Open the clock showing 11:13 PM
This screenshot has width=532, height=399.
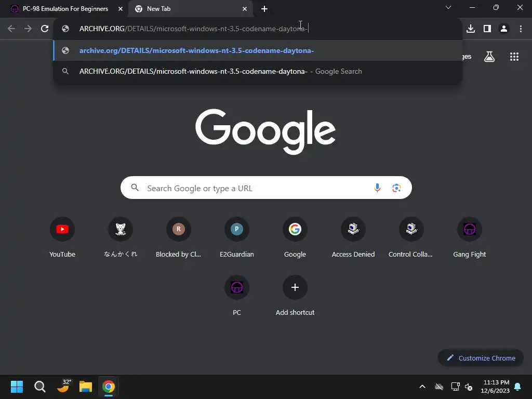[495, 387]
